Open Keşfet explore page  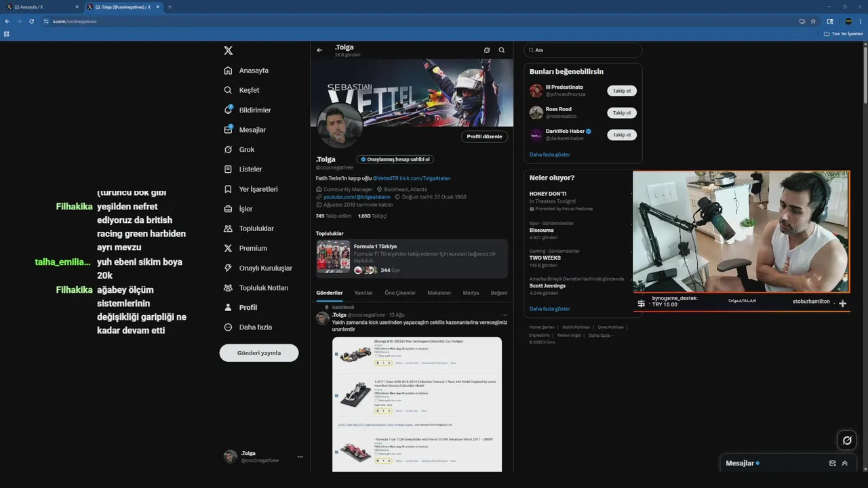[241, 90]
